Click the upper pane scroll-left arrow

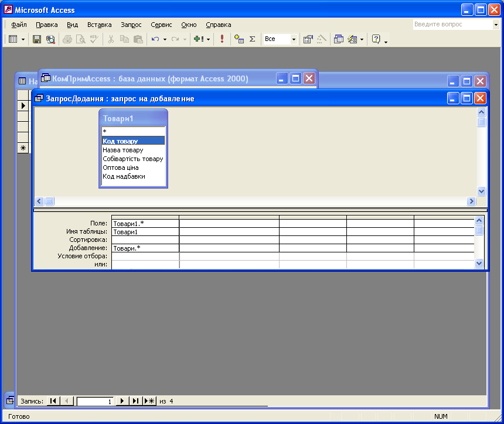tap(39, 201)
